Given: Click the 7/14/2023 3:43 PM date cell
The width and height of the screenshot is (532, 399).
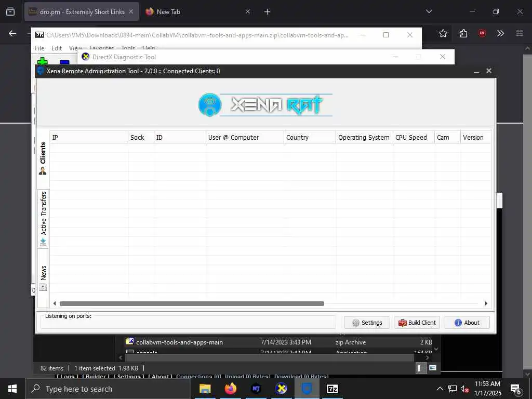Looking at the screenshot, I should click(286, 342).
